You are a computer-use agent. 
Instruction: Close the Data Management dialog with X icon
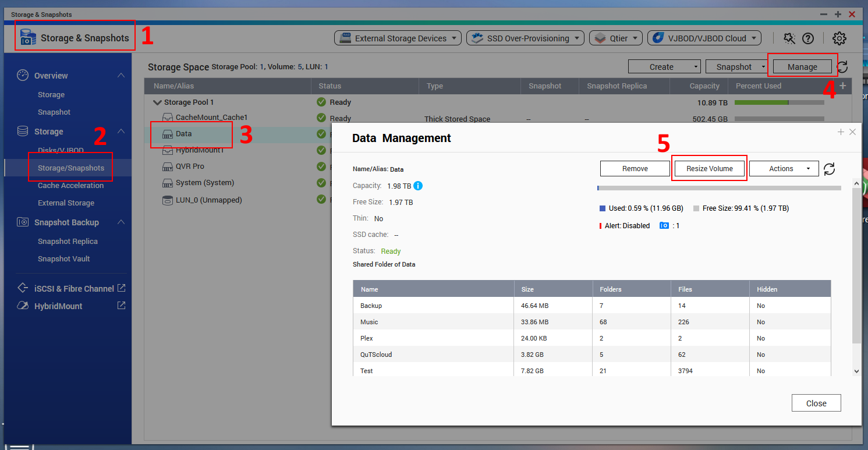(x=852, y=132)
